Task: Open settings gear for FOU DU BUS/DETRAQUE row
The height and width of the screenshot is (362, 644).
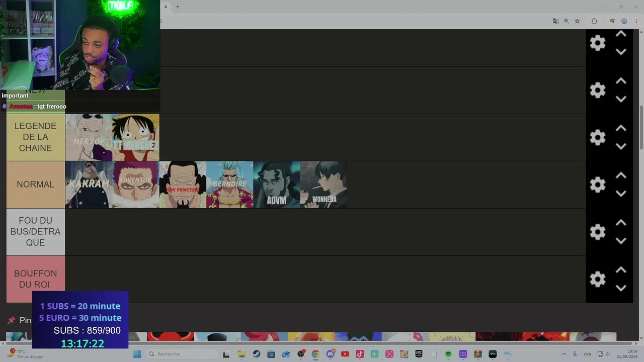Action: 598,232
